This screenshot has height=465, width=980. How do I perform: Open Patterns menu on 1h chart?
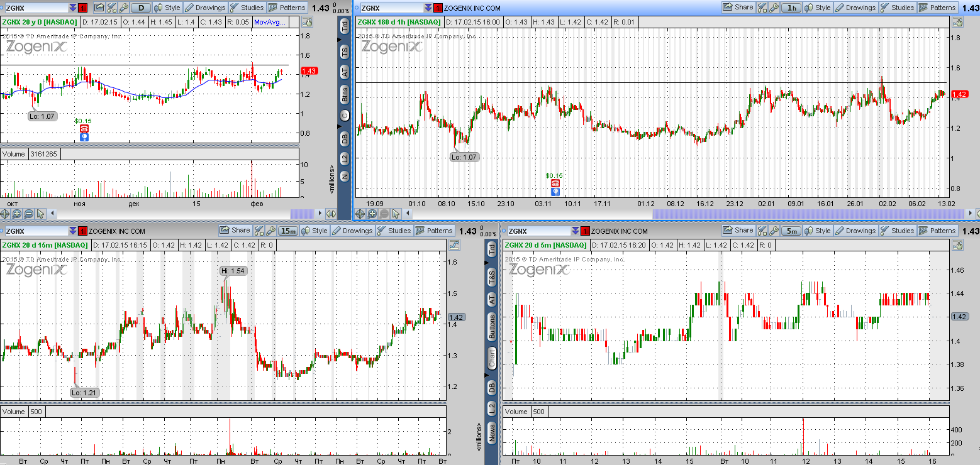tap(937, 8)
